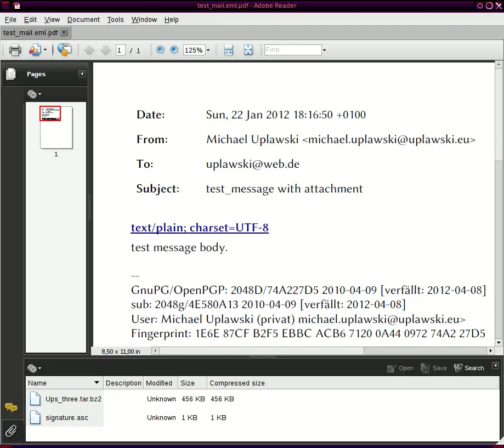Click the vertical scrollbar up arrow
Viewport: 504px width, 448px height.
499,64
